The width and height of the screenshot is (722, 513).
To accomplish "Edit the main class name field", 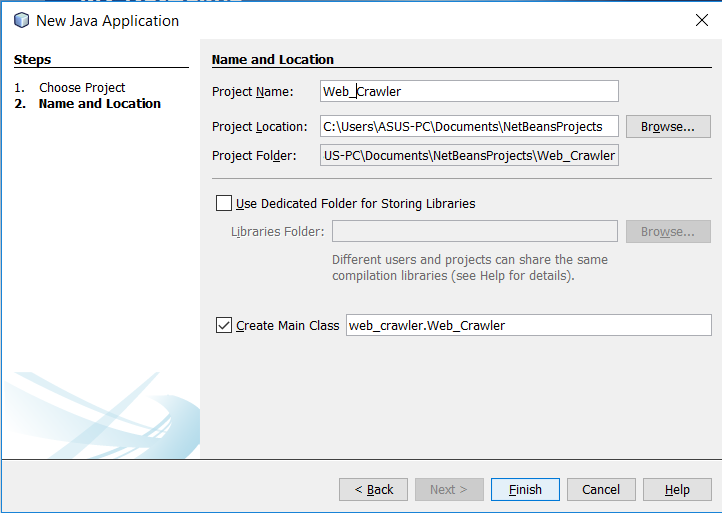I will (529, 325).
